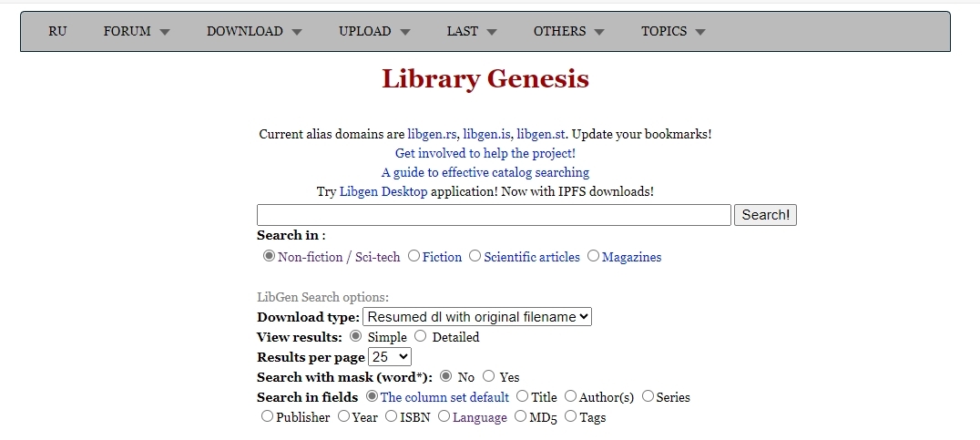Screen dimensions: 980x440
Task: Click the arrow icon beside DOWNLOAD
Action: (x=297, y=32)
